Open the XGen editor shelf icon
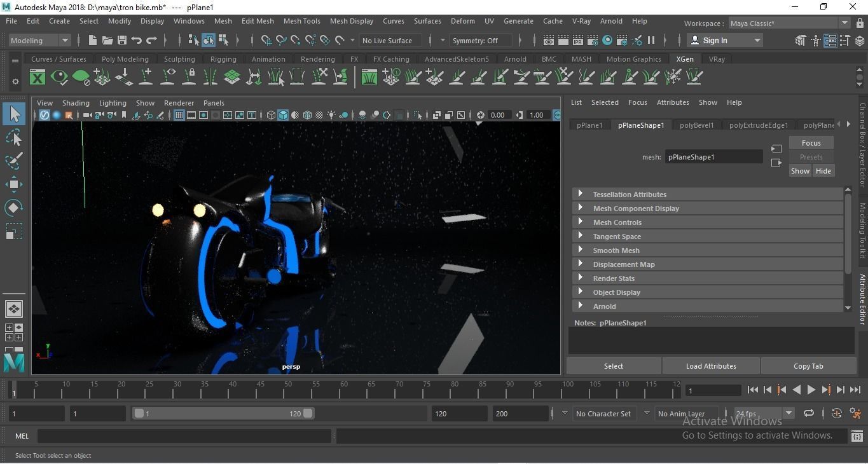Viewport: 868px width, 464px height. [x=38, y=78]
